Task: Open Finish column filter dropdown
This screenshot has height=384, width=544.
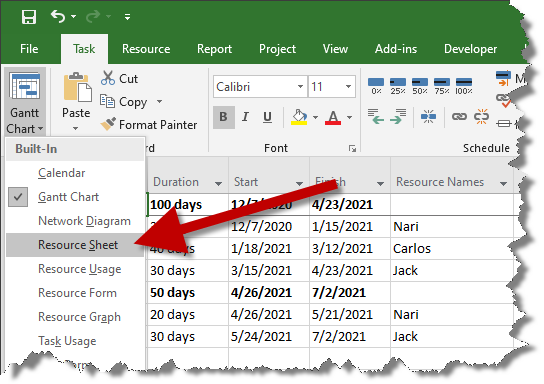Action: coord(380,183)
